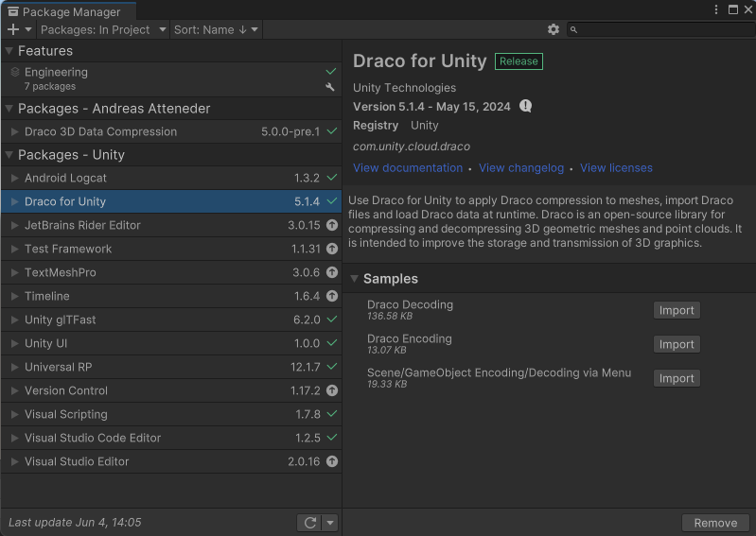Screen dimensions: 756x536
Task: Click the Last update Jun 4, 14:05 text
Action: point(75,523)
